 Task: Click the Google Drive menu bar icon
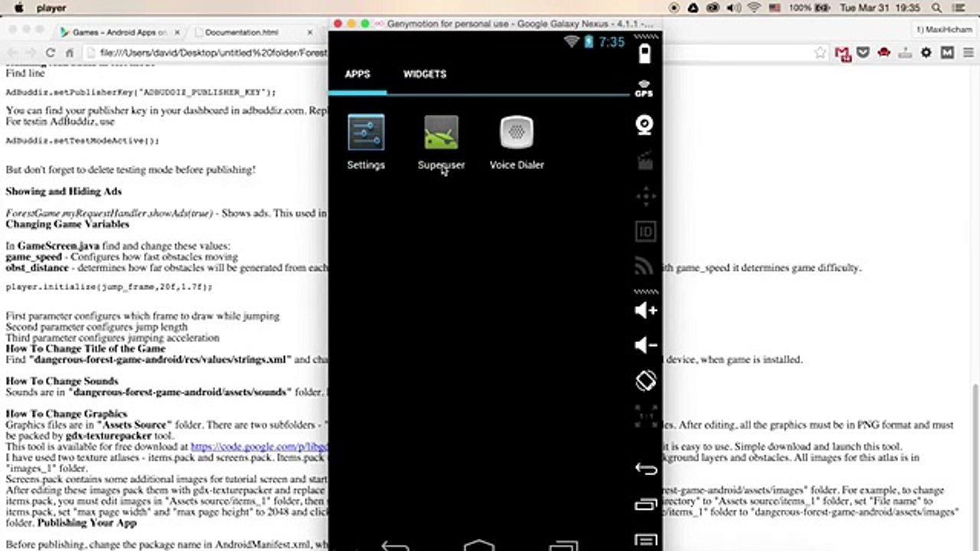693,8
